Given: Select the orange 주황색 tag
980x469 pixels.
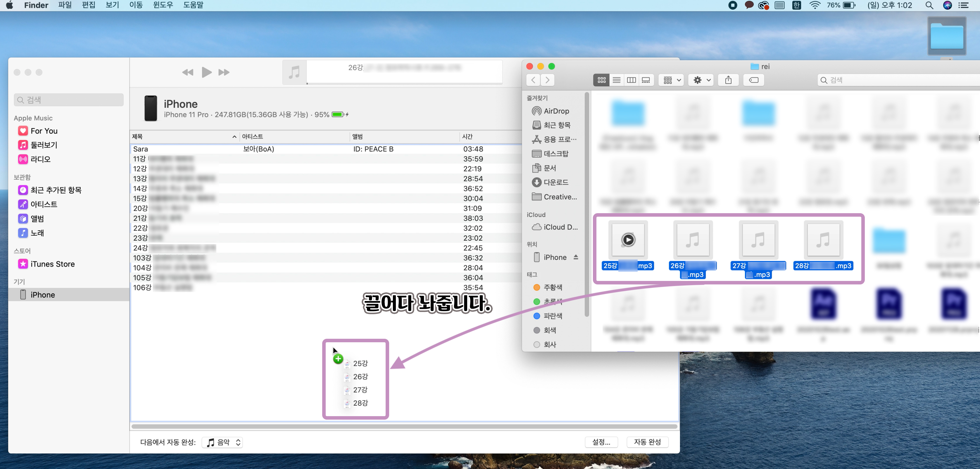Looking at the screenshot, I should point(552,287).
